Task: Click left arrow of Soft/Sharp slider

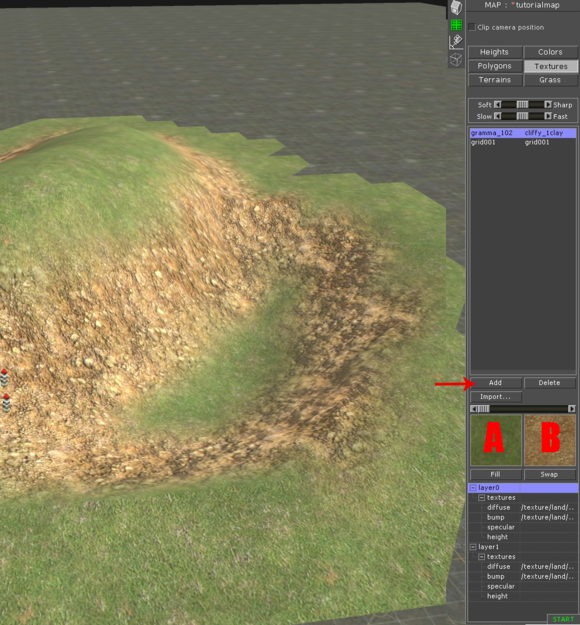Action: pos(497,104)
